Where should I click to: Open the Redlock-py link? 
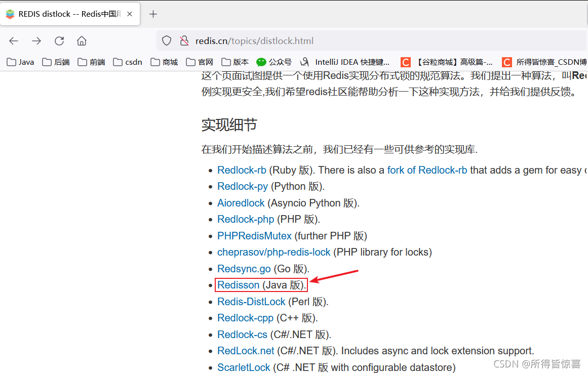click(x=243, y=186)
